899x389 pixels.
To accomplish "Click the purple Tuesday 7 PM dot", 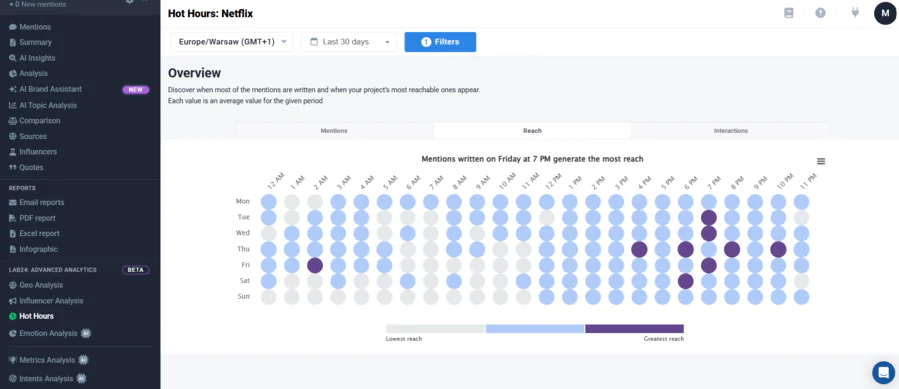I will pyautogui.click(x=709, y=217).
